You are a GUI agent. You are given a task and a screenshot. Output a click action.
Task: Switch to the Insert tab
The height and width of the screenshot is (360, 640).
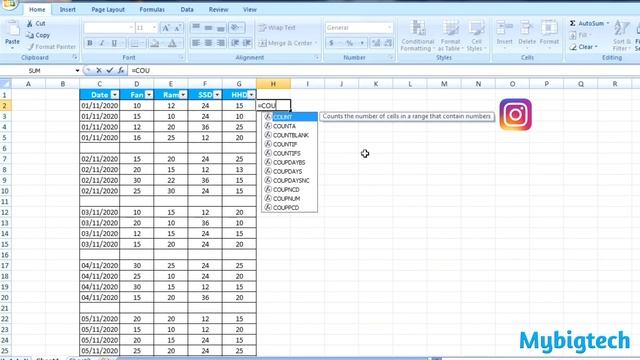(67, 9)
